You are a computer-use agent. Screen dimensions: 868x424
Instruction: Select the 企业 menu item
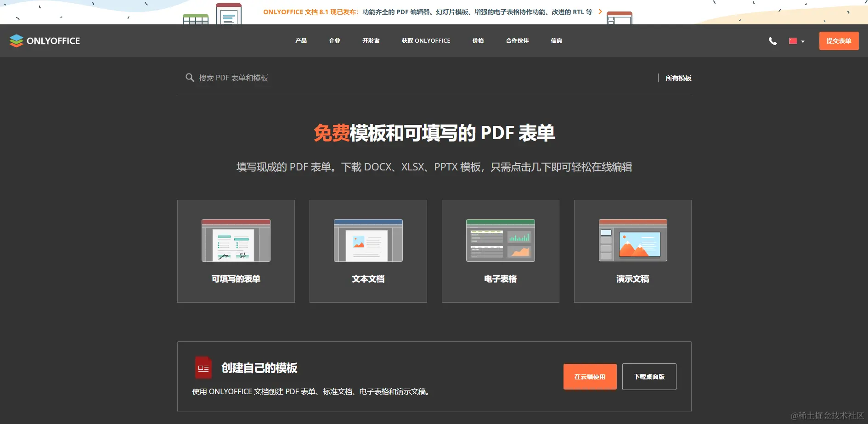coord(334,41)
